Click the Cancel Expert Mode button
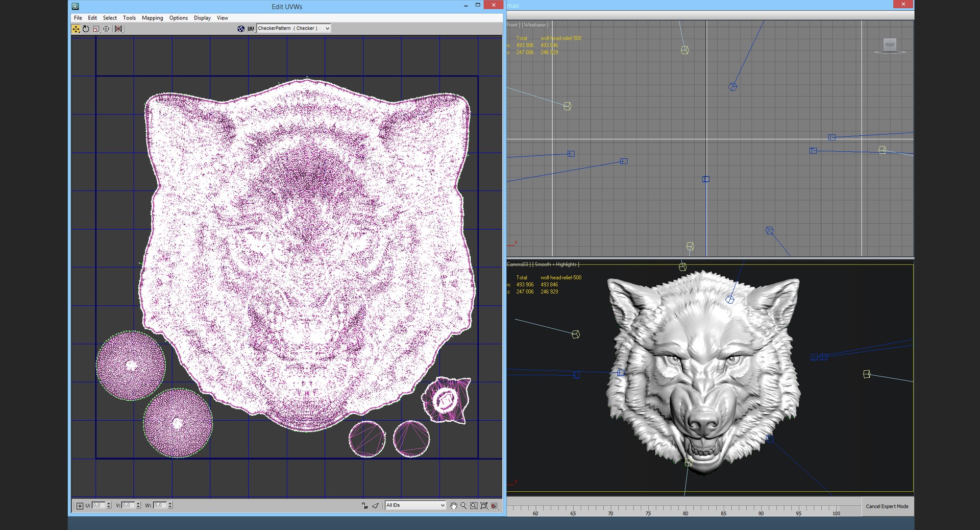Viewport: 980px width, 530px height. click(x=887, y=507)
